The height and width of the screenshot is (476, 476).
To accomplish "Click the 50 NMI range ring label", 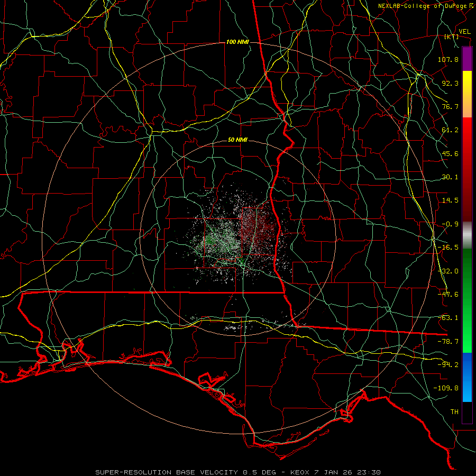I will click(237, 140).
